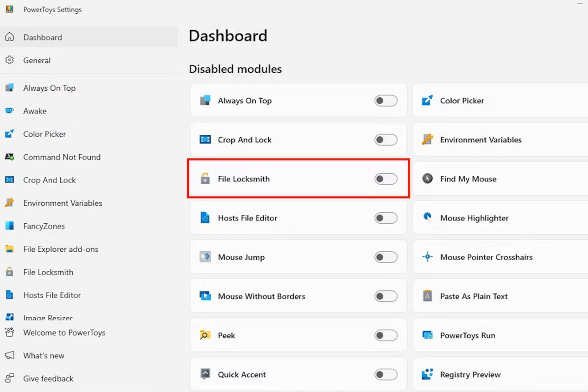Click the Mouse Pointer Crosshairs card icon

427,257
